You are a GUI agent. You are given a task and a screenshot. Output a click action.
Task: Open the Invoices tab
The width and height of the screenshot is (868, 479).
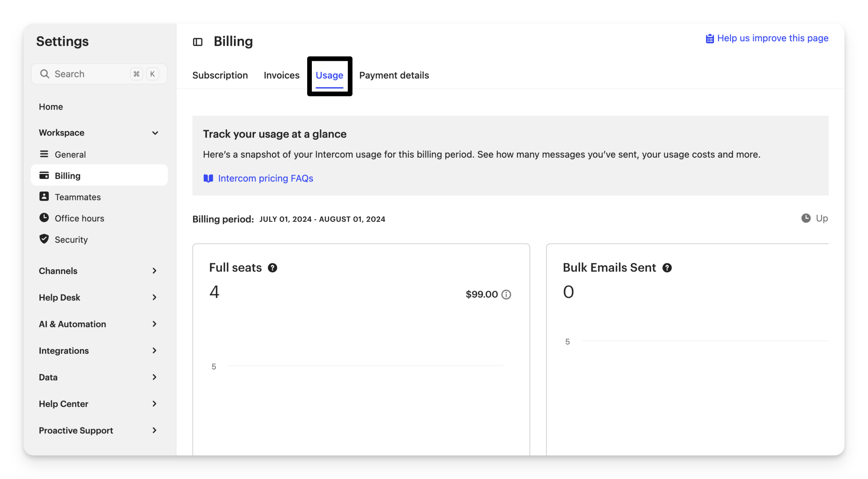[281, 75]
